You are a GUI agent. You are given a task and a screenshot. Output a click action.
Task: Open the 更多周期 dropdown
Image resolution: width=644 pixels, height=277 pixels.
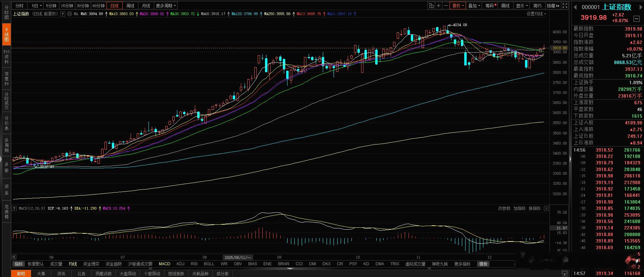click(166, 6)
